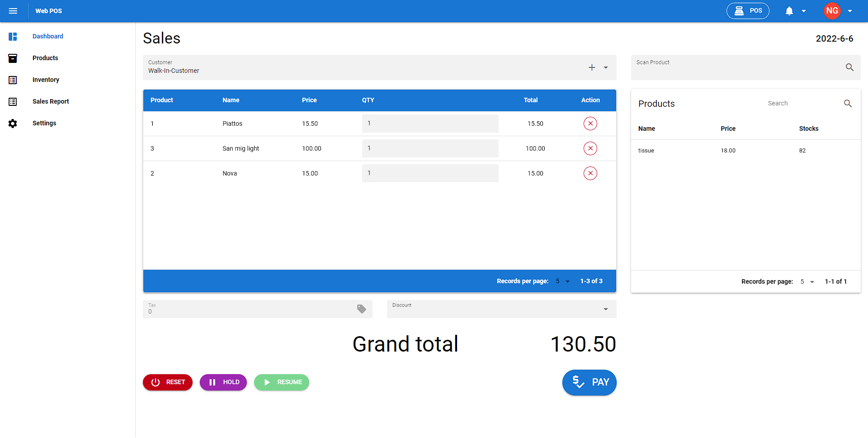The width and height of the screenshot is (868, 438).
Task: Put the sale on HOLD
Action: point(223,382)
